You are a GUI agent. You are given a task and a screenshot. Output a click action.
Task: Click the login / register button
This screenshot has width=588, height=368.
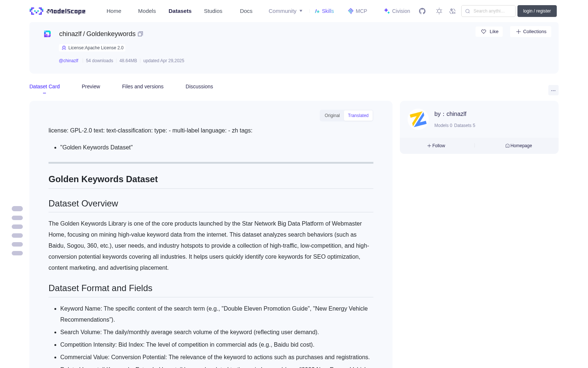537,11
